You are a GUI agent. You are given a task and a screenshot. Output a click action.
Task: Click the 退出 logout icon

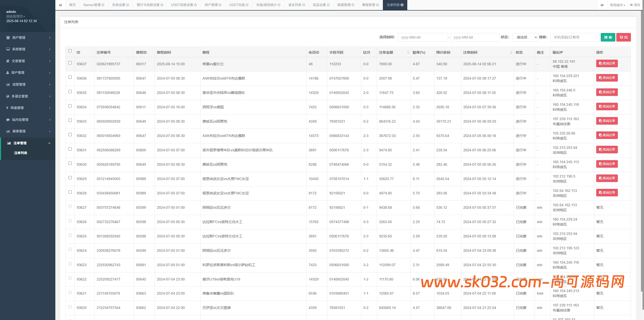click(631, 5)
